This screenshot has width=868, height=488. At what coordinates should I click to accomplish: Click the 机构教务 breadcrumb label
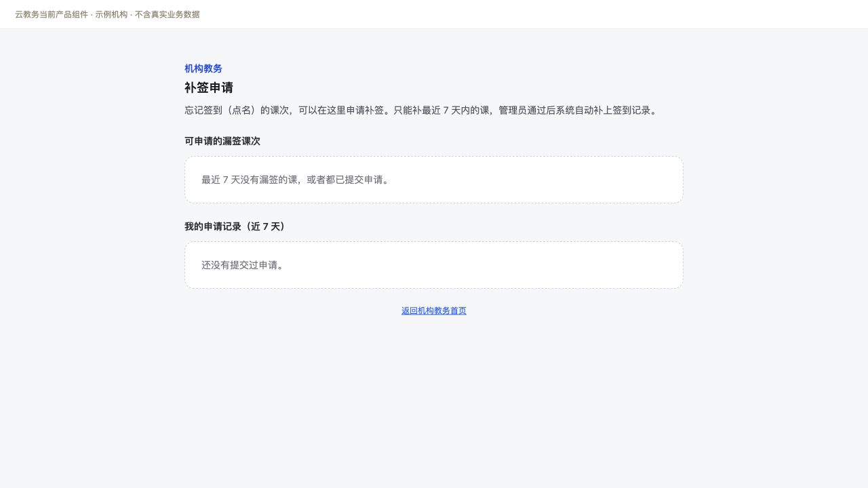pyautogui.click(x=203, y=68)
